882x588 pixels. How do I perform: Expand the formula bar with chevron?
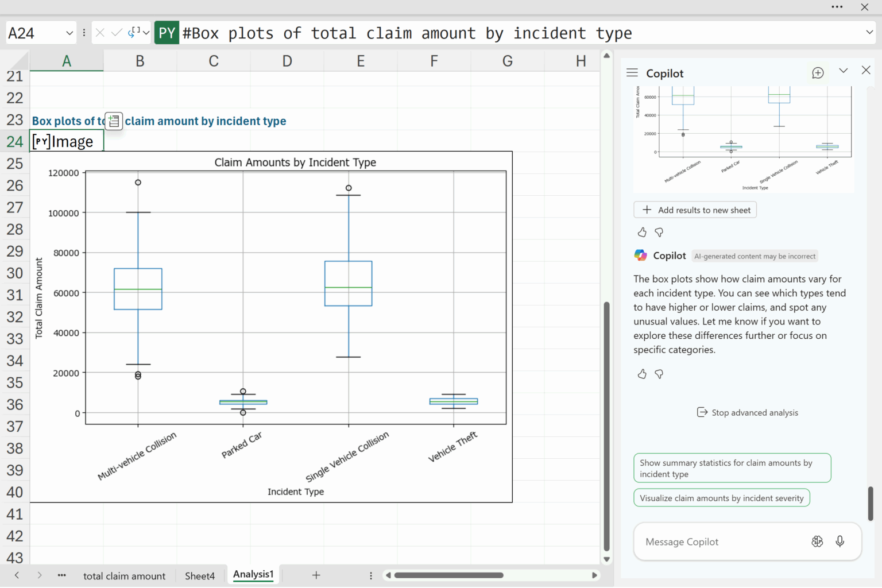[869, 33]
